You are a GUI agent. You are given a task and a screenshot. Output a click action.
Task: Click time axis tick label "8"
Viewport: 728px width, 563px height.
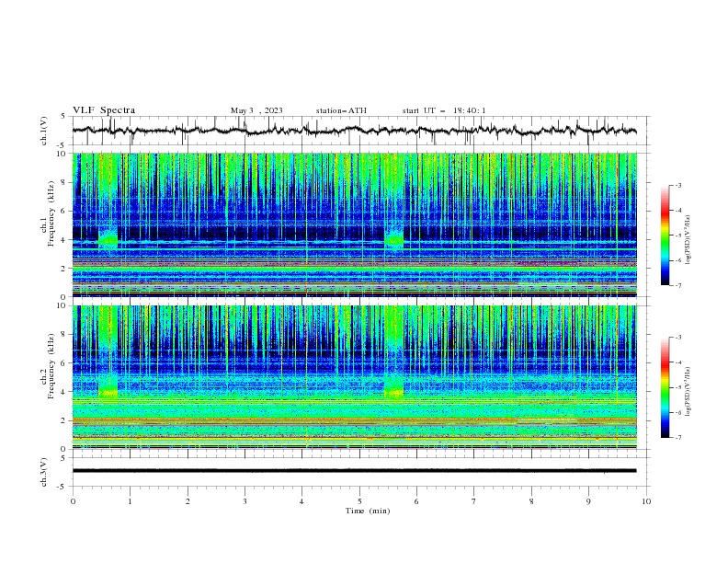531,501
